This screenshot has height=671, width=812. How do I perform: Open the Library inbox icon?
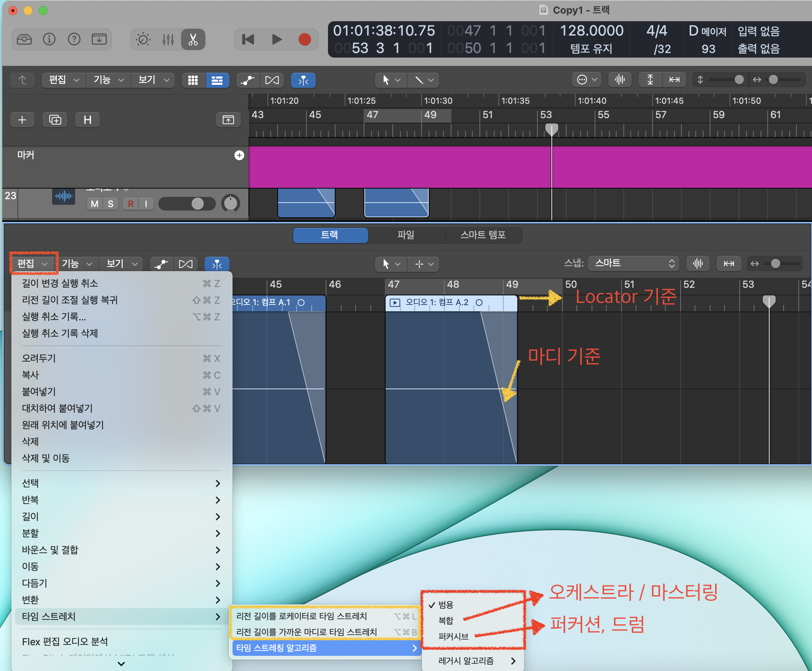pos(24,39)
